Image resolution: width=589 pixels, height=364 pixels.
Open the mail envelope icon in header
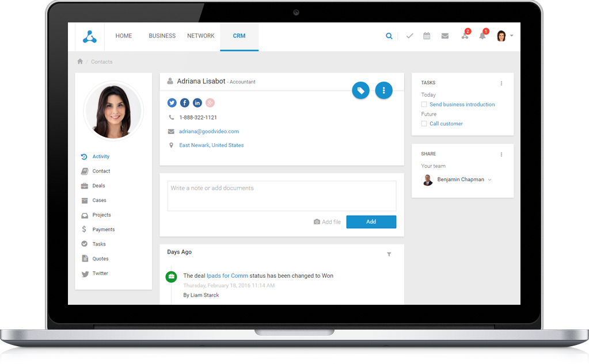[444, 36]
